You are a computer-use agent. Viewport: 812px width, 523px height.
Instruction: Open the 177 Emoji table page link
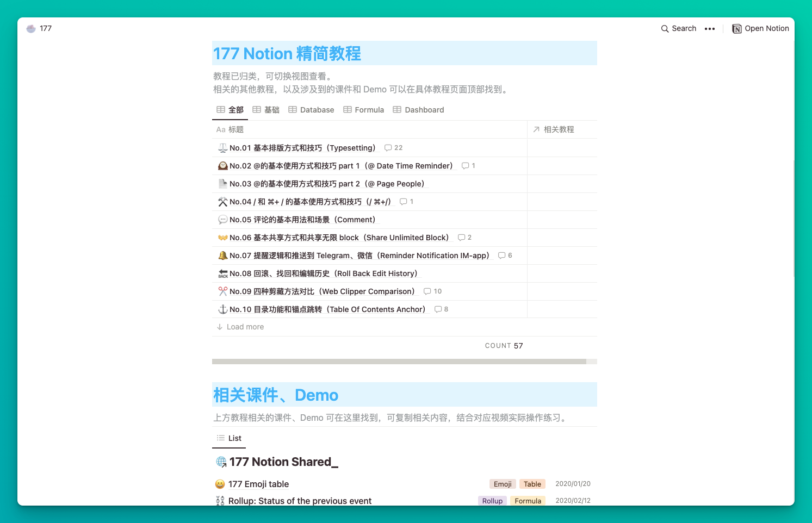click(258, 484)
